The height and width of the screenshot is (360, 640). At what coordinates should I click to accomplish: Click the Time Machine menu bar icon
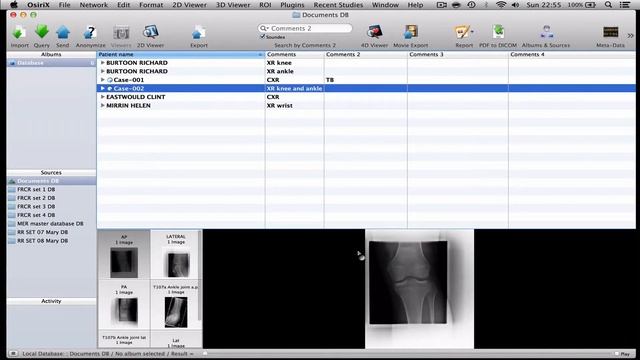pos(471,5)
